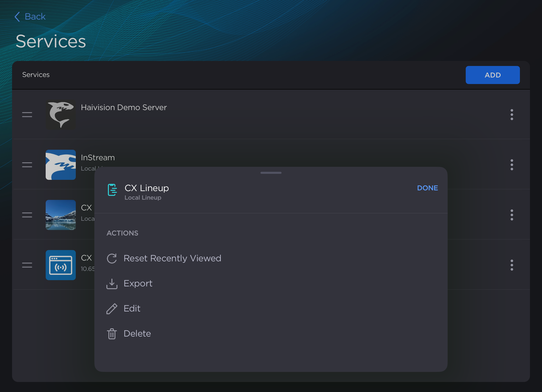542x392 pixels.
Task: Click the Export download icon
Action: point(111,283)
